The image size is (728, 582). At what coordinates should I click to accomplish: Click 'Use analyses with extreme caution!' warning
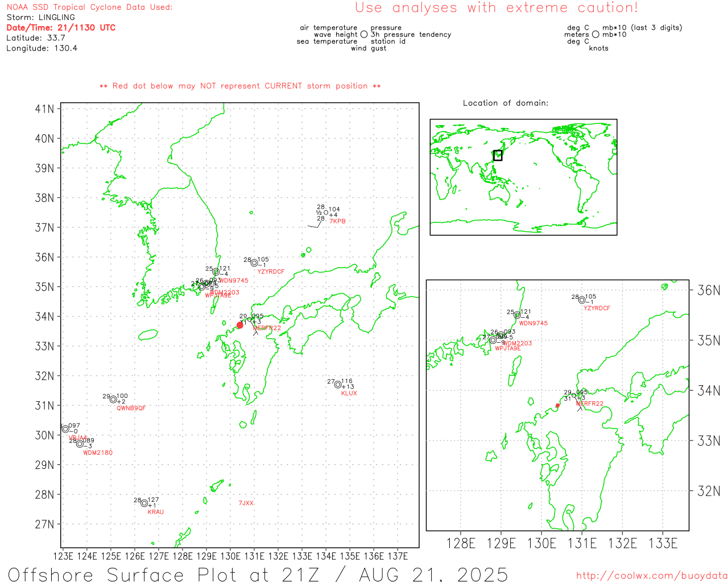pos(497,8)
